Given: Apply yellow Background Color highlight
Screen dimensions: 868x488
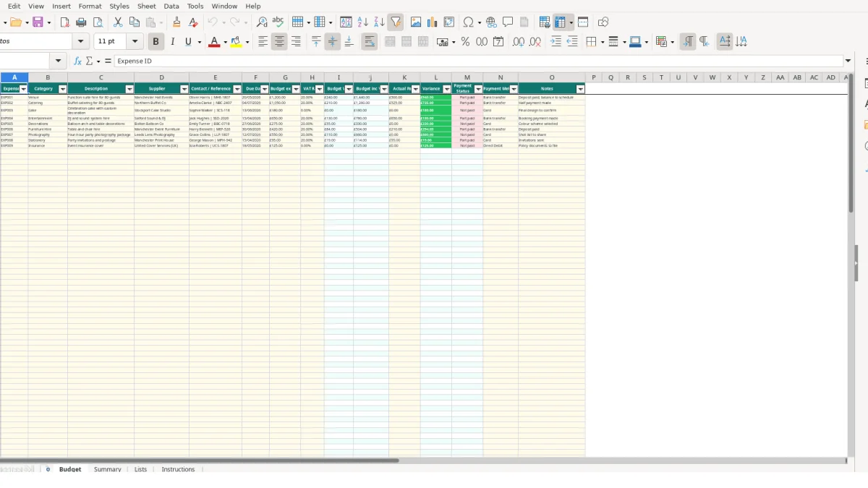Looking at the screenshot, I should tap(236, 42).
